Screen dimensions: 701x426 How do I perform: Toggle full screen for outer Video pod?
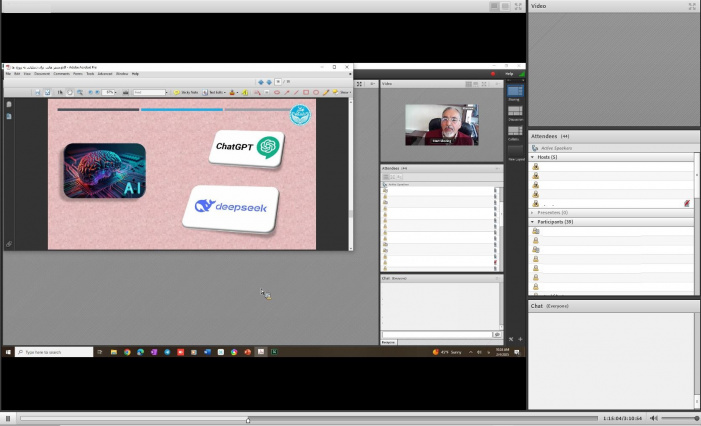point(692,6)
